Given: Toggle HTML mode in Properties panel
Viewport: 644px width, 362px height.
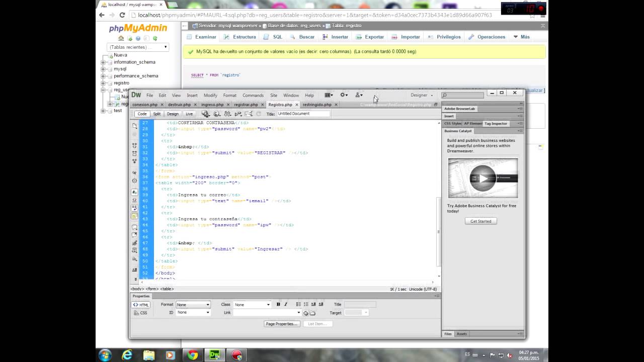Looking at the screenshot, I should [x=141, y=305].
